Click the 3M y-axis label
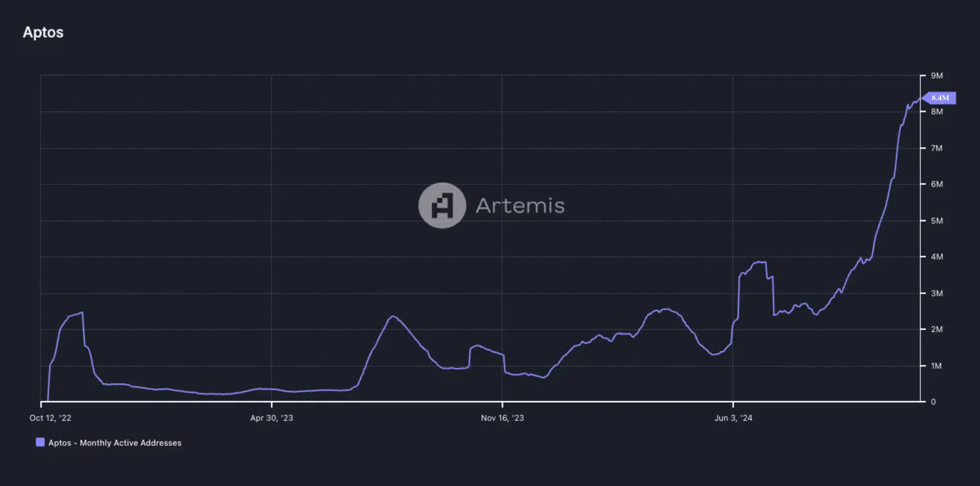 pos(937,293)
